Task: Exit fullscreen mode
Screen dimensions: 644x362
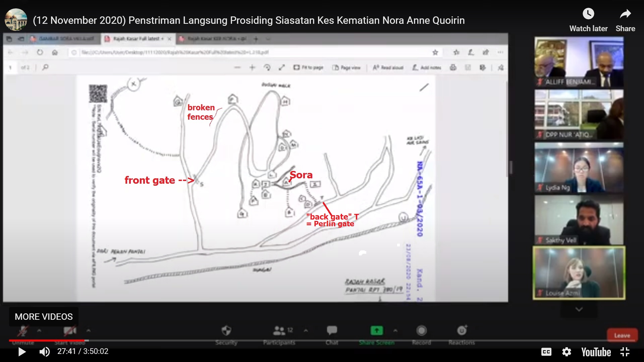Action: point(625,352)
